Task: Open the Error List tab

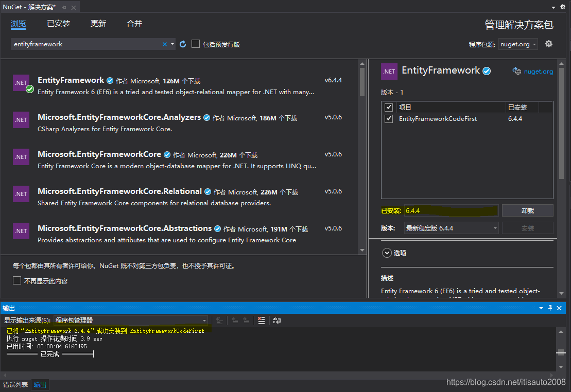Action: [x=15, y=385]
